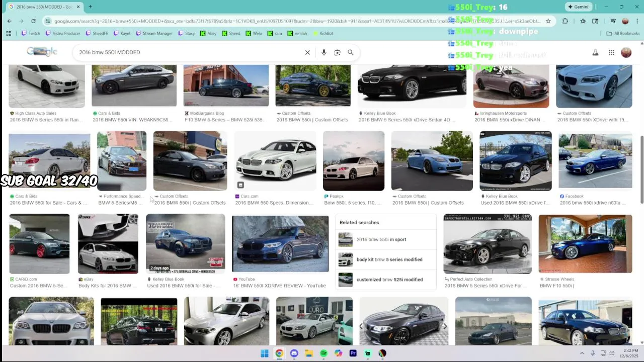This screenshot has height=362, width=644.
Task: Open the Performance Speed BMW 5 Series/M5 image
Action: point(122,161)
